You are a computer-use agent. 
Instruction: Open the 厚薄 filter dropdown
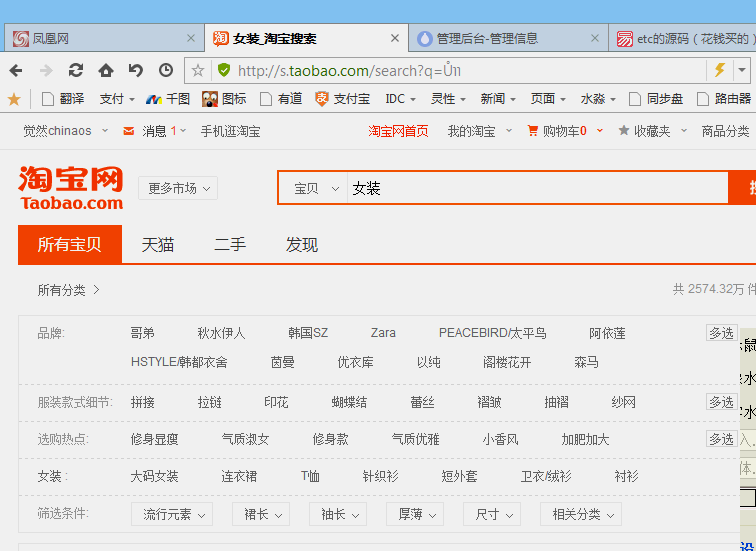pyautogui.click(x=415, y=514)
